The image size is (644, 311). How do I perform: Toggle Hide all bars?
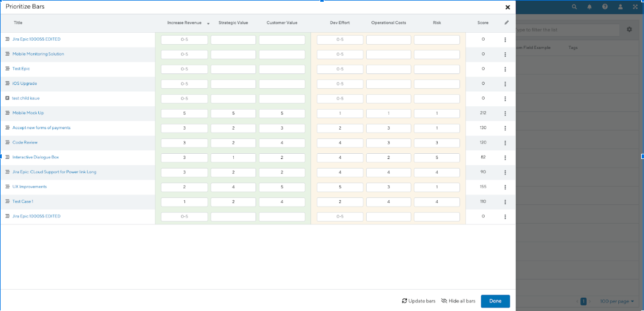(458, 301)
